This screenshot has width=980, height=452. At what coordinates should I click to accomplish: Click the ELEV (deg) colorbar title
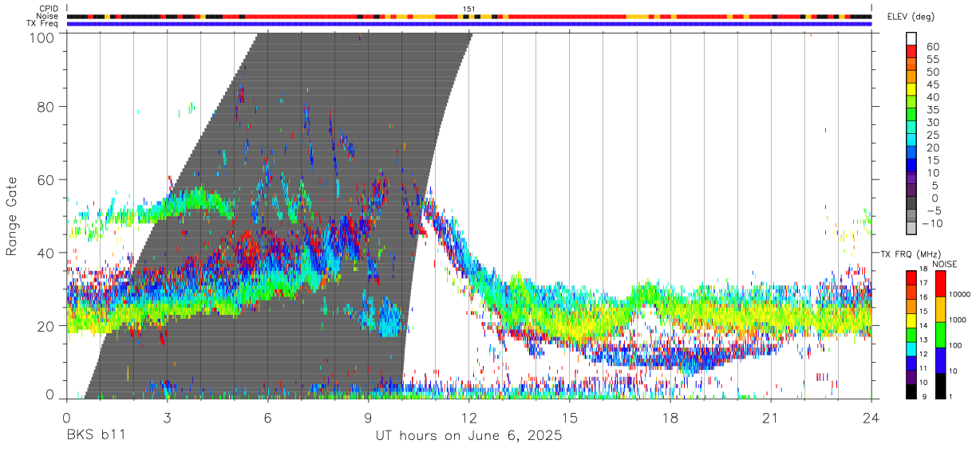click(911, 17)
